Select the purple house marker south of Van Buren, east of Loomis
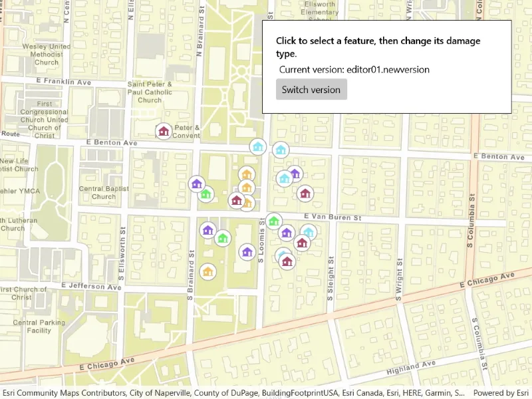 point(287,233)
